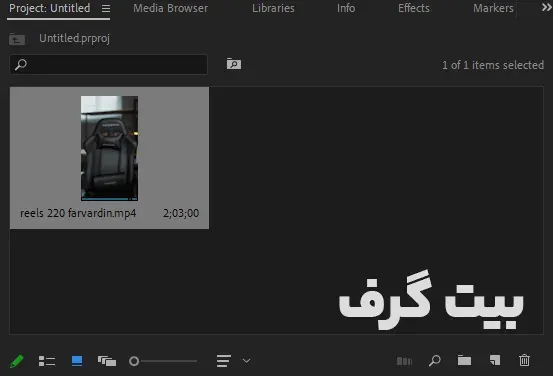Expand the sort options dropdown arrow

(247, 361)
